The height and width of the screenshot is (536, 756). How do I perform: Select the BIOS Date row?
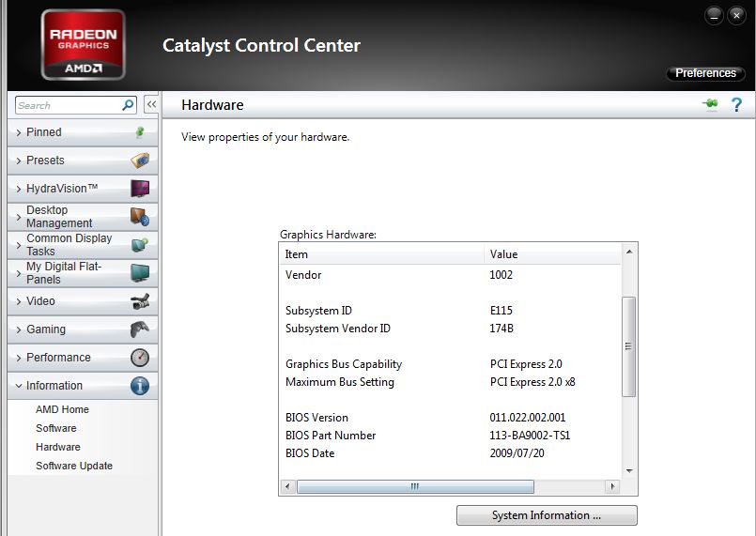450,453
